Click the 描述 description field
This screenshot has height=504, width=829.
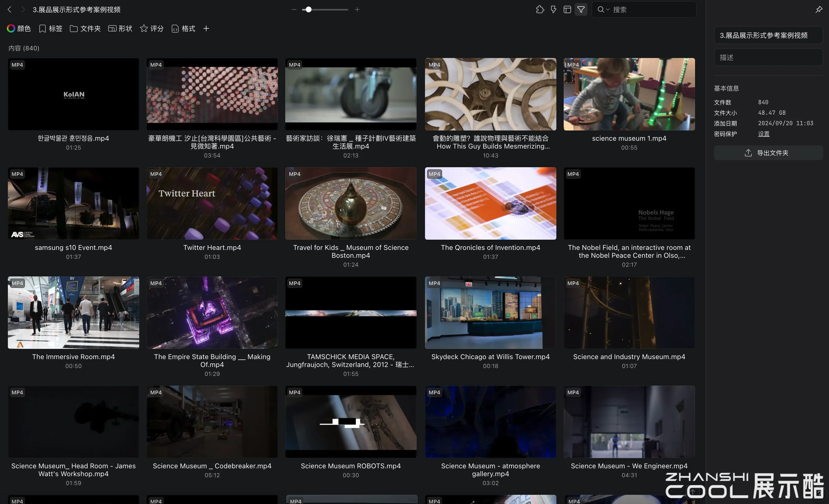[x=768, y=57]
